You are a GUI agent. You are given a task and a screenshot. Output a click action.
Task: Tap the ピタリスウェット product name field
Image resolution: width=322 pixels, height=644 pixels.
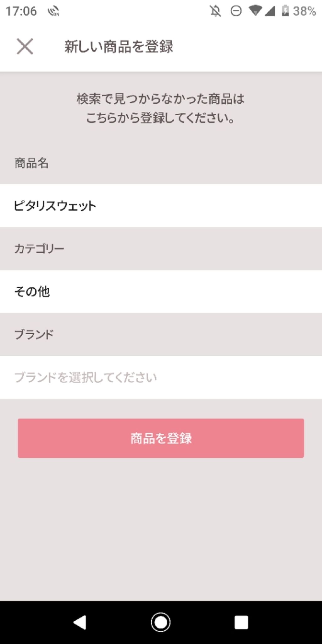(160, 206)
